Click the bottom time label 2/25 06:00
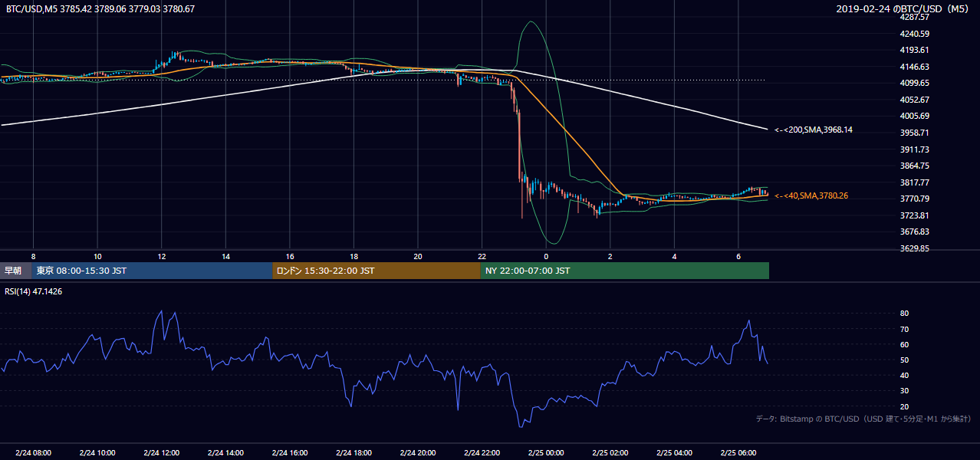The width and height of the screenshot is (980, 460). click(x=738, y=453)
